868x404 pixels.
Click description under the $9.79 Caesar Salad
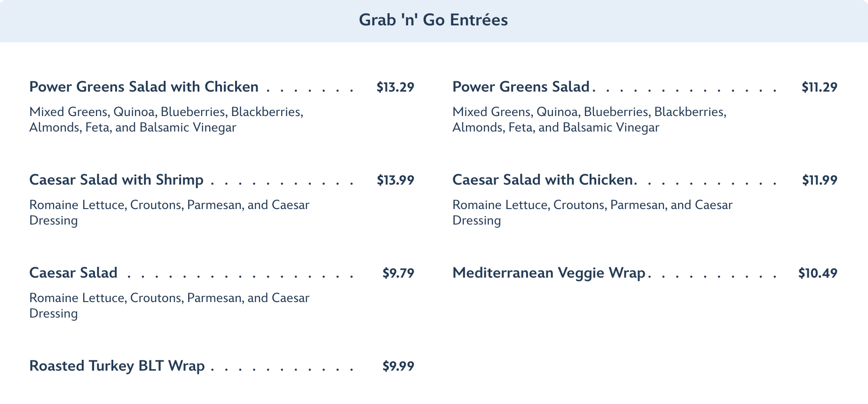point(169,306)
